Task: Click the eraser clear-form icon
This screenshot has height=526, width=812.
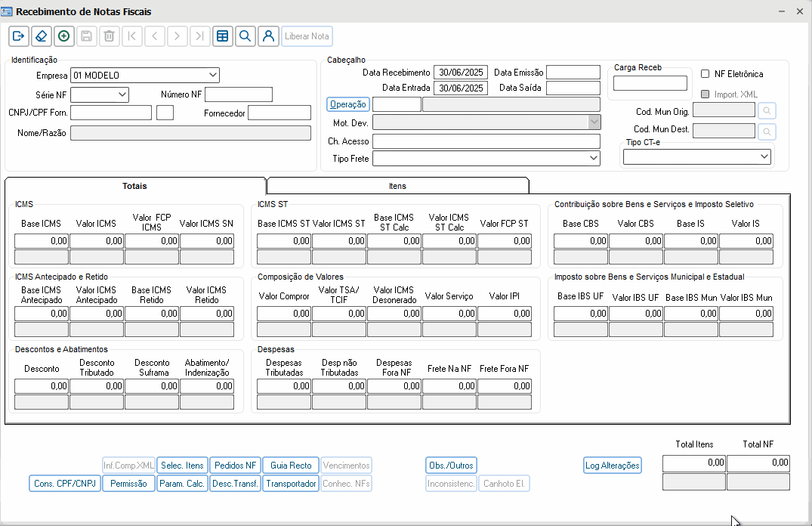Action: pos(42,36)
